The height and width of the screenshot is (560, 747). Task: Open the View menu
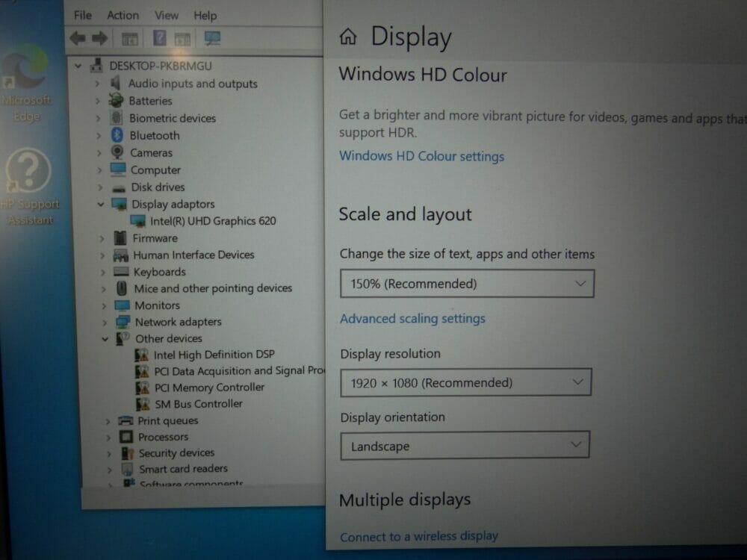(167, 15)
